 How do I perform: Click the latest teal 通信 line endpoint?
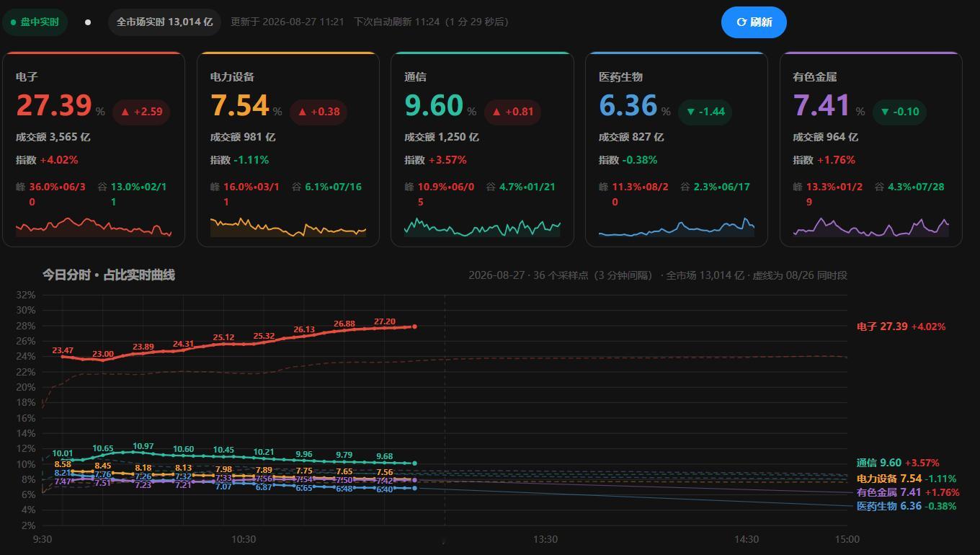coord(414,463)
